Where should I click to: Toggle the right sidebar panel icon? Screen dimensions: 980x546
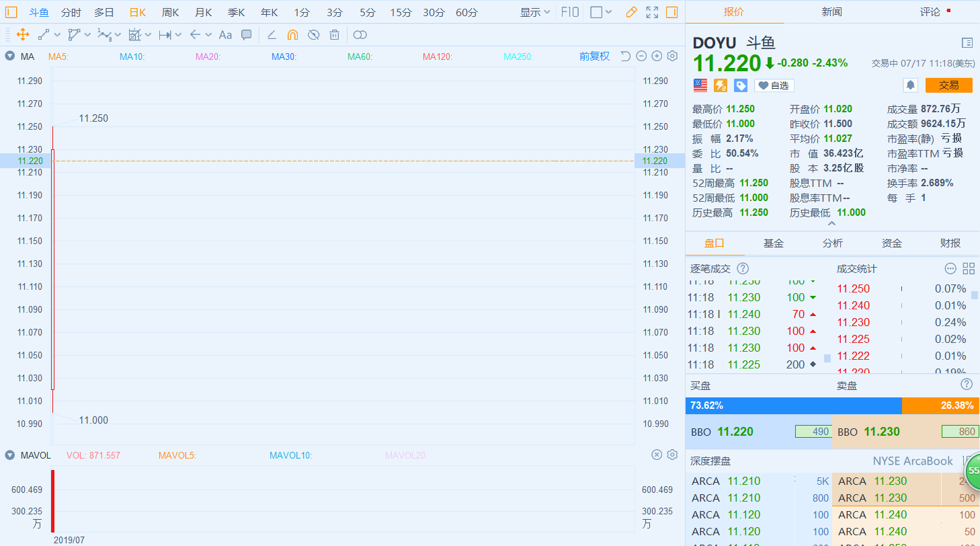pos(671,12)
